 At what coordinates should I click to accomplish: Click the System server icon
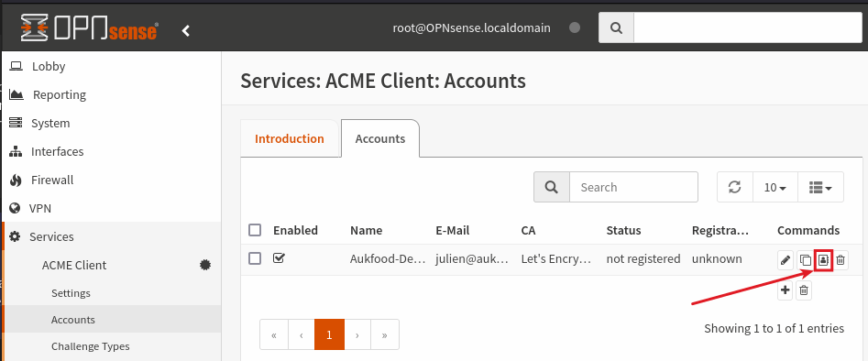point(16,123)
